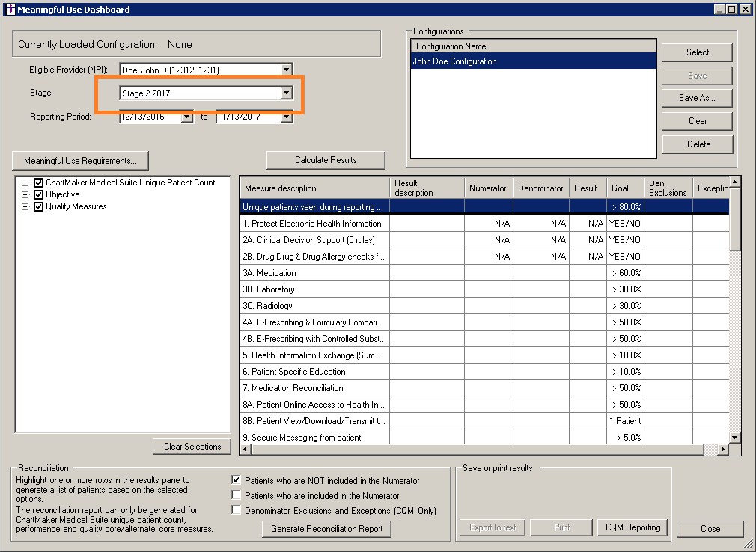This screenshot has width=756, height=552.
Task: Expand the Objective tree node
Action: tap(25, 195)
